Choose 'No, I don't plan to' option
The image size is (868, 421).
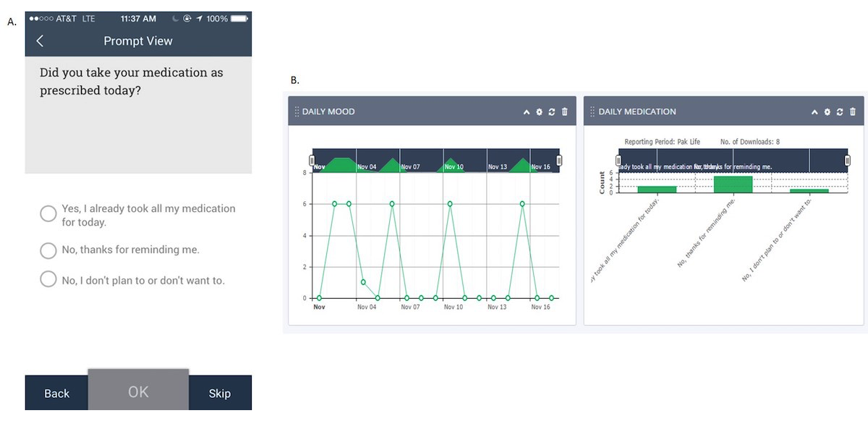tap(48, 279)
